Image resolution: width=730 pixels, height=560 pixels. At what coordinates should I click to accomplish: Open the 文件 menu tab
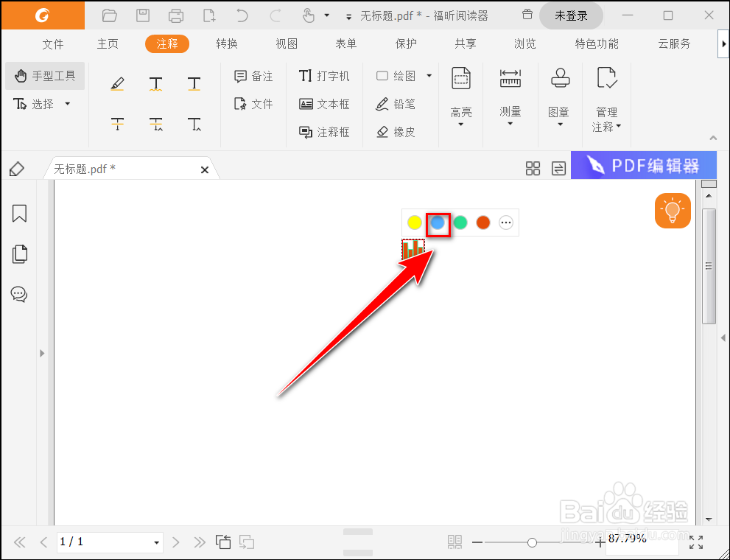coord(52,44)
